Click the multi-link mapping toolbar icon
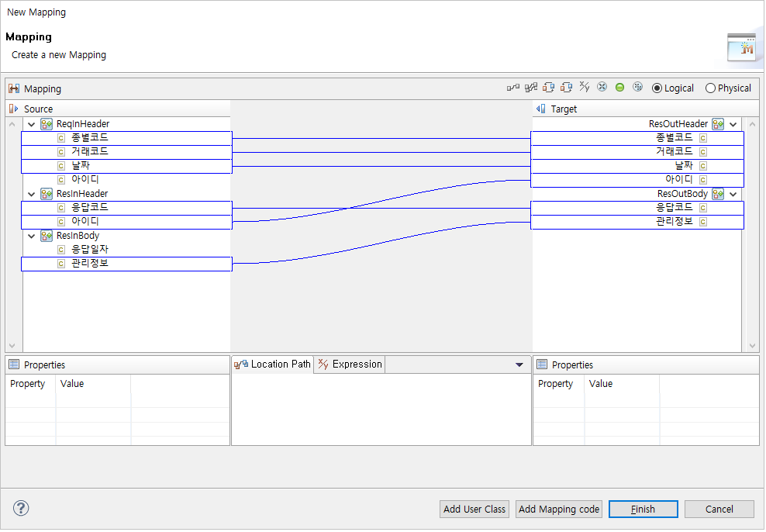766x532 pixels. tap(531, 87)
